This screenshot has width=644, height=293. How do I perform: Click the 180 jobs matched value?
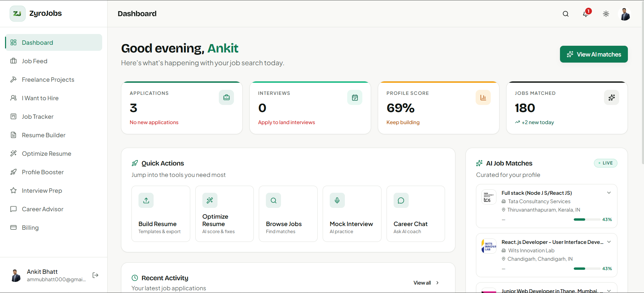[525, 108]
